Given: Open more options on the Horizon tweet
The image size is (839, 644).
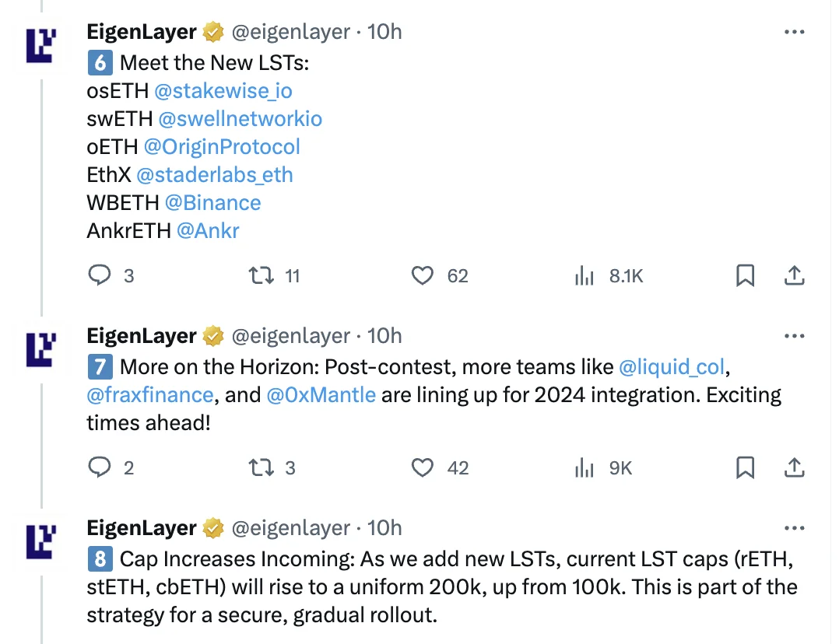Looking at the screenshot, I should coord(793,336).
